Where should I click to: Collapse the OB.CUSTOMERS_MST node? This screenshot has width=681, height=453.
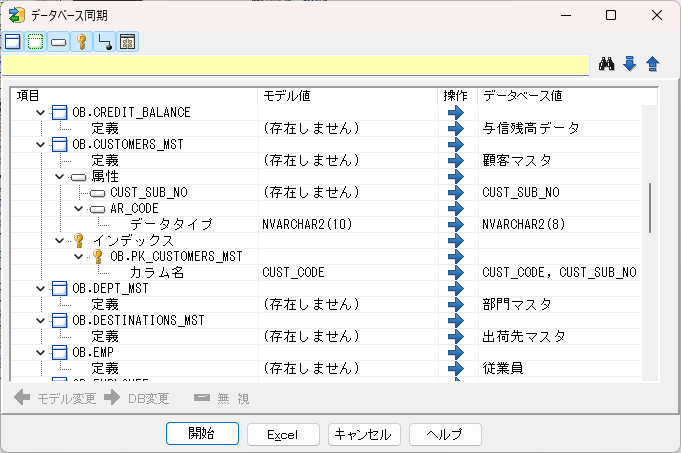[x=40, y=145]
